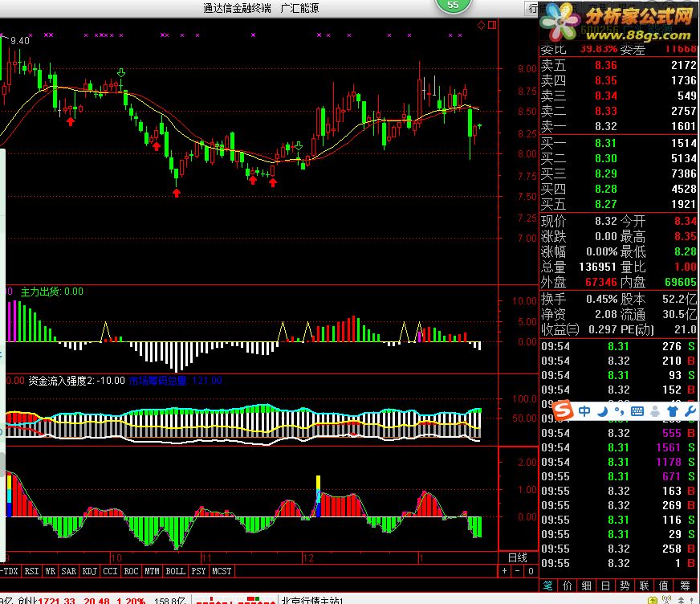The width and height of the screenshot is (700, 604).
Task: Select the WR indicator tab
Action: [x=51, y=571]
